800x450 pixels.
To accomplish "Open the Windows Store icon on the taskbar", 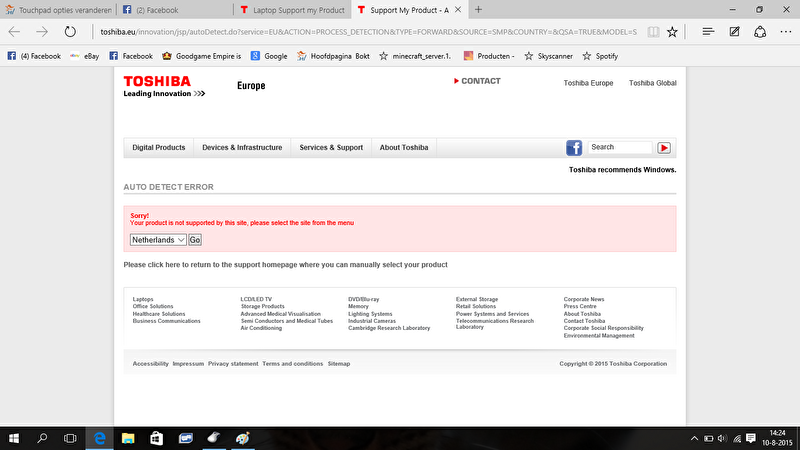I will pyautogui.click(x=156, y=438).
